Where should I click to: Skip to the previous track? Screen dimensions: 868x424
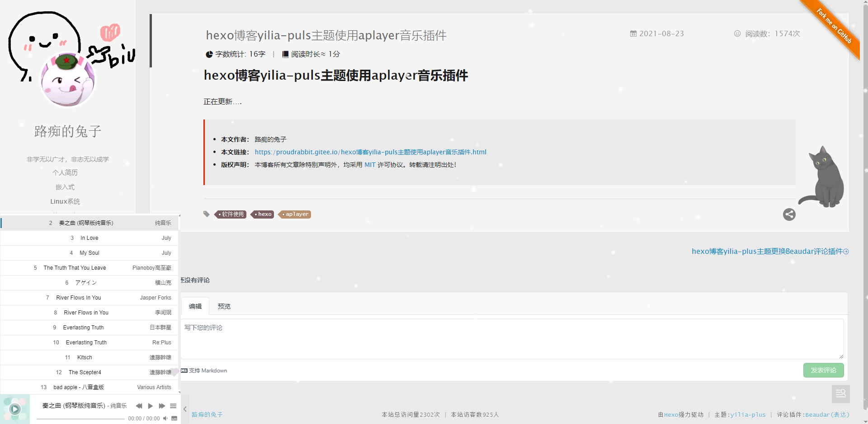coord(139,406)
